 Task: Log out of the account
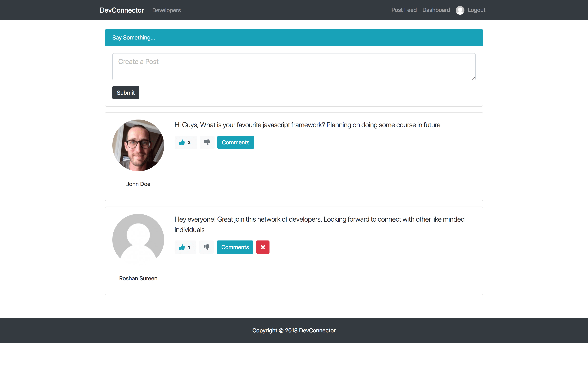[476, 10]
